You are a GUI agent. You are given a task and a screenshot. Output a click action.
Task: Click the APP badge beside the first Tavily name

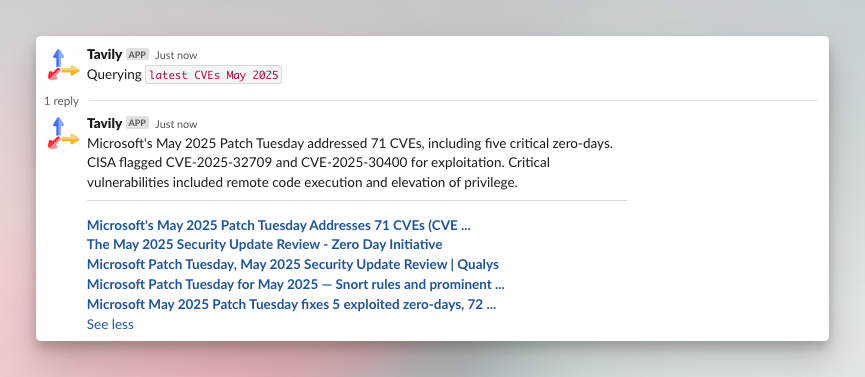tap(137, 55)
